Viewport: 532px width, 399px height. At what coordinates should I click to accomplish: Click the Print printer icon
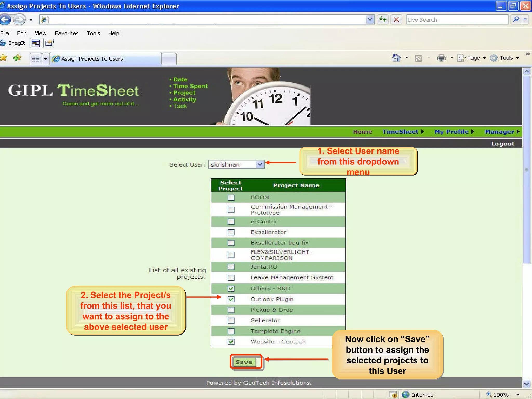pyautogui.click(x=441, y=58)
